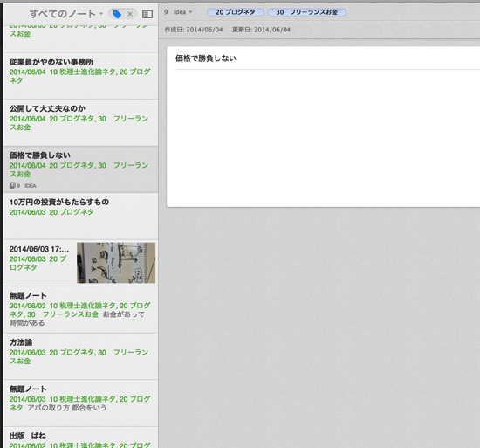Open the note 出版 ばね

tap(81, 438)
